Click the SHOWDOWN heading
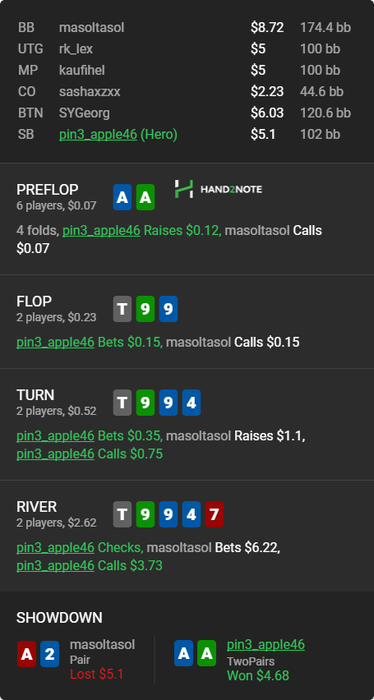Screen dimensions: 374x700 click(x=59, y=618)
